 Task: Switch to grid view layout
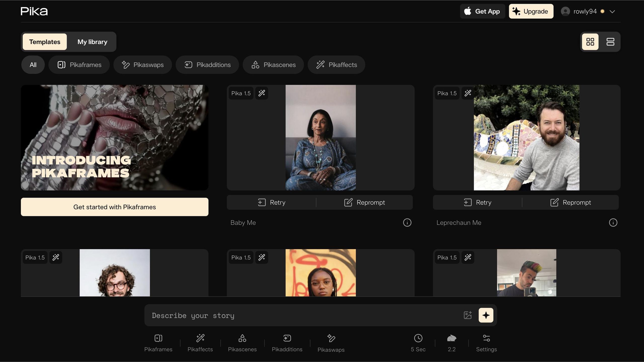[590, 42]
